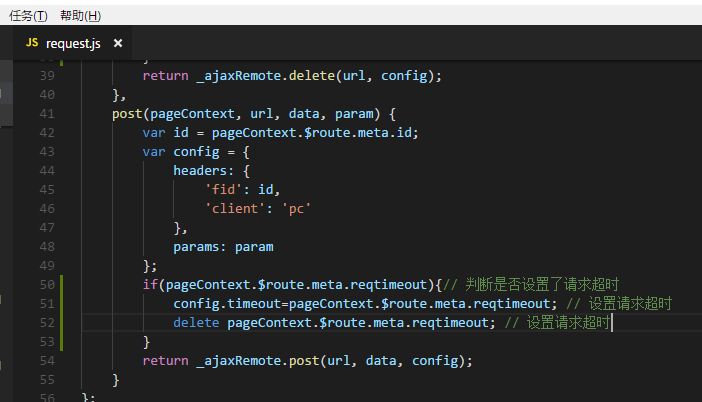Screen dimensions: 702x402
Task: Click line number 43 in the gutter
Action: tap(47, 152)
